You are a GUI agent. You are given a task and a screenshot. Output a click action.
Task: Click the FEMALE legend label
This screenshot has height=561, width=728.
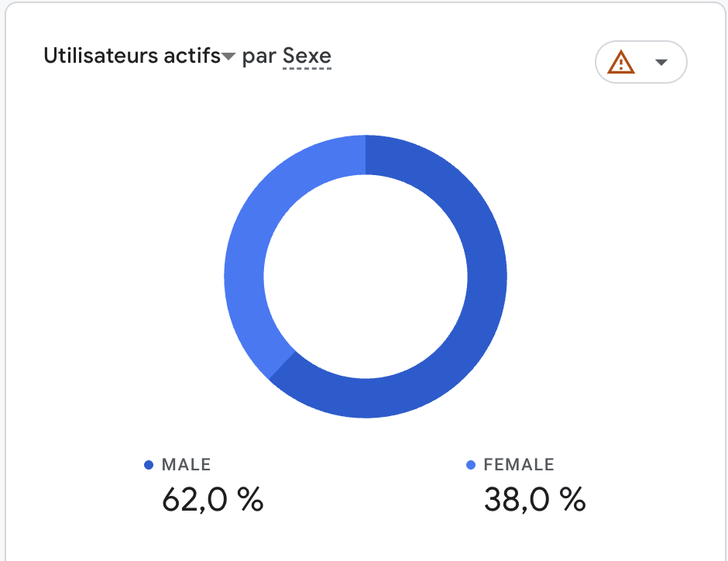click(x=519, y=465)
